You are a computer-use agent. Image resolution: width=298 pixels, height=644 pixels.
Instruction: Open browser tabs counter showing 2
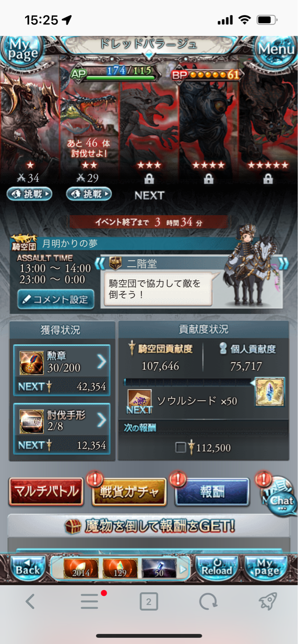tap(148, 601)
